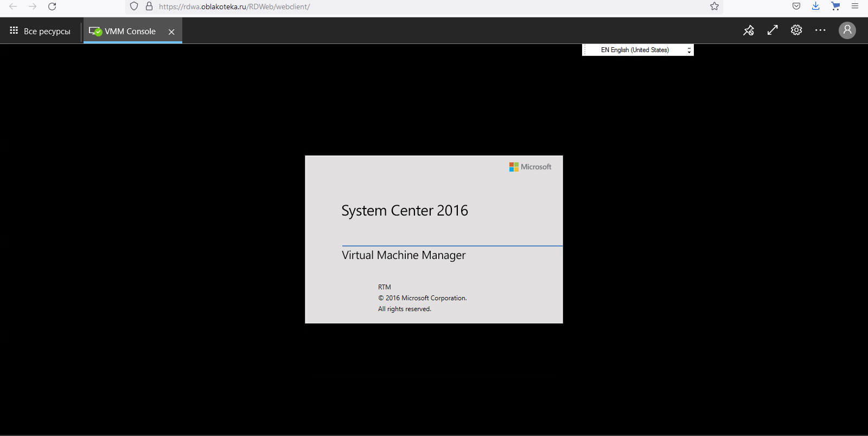Screen dimensions: 868x436
Task: Open the Firefox downloads panel
Action: point(815,7)
